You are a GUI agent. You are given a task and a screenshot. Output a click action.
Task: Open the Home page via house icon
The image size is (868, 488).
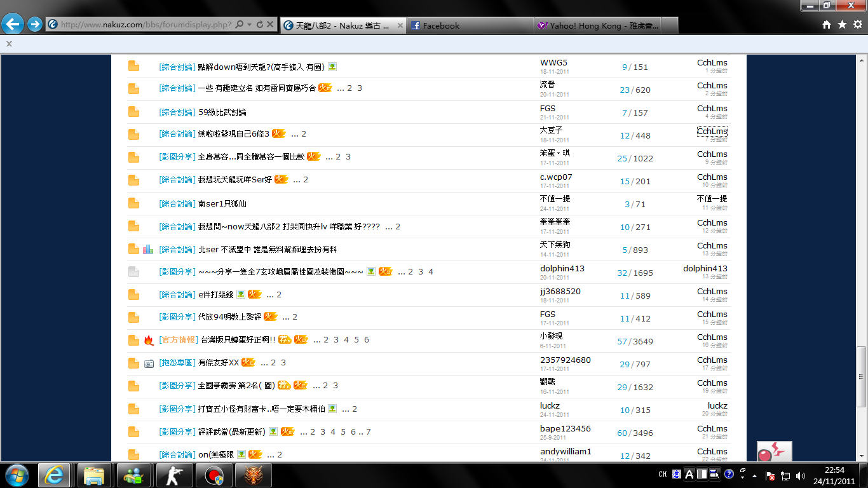827,25
